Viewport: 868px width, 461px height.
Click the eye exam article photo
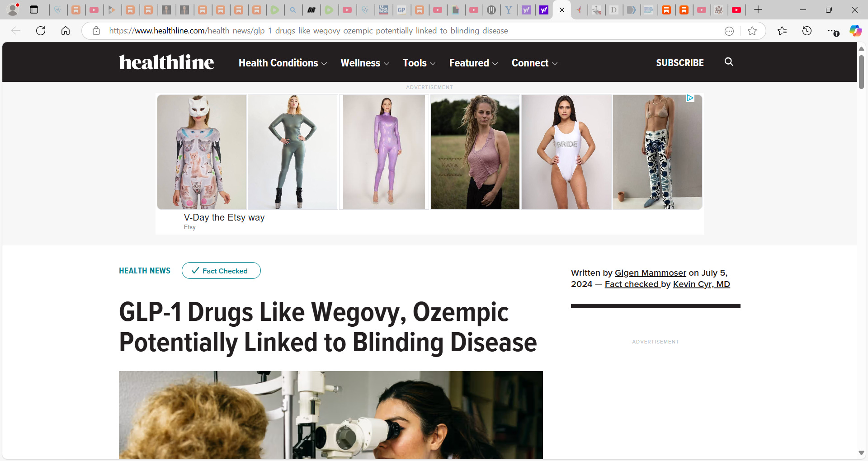tap(331, 415)
